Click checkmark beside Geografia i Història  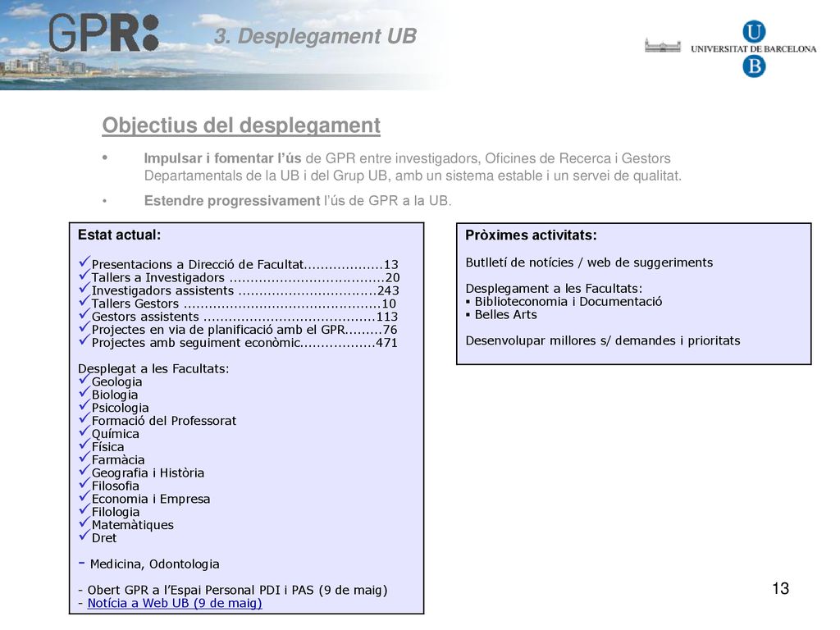[x=84, y=470]
